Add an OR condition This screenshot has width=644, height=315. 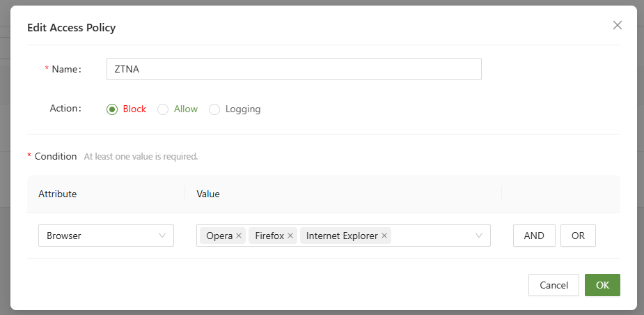click(x=578, y=236)
